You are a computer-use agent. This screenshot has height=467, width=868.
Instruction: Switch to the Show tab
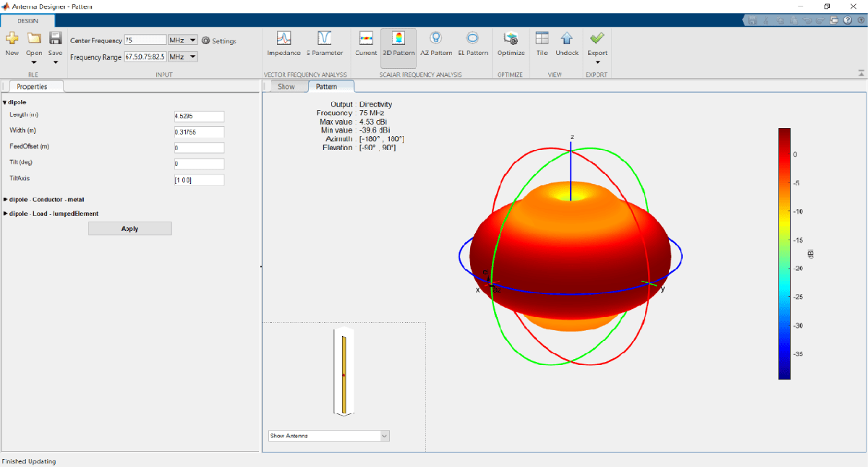pos(286,87)
